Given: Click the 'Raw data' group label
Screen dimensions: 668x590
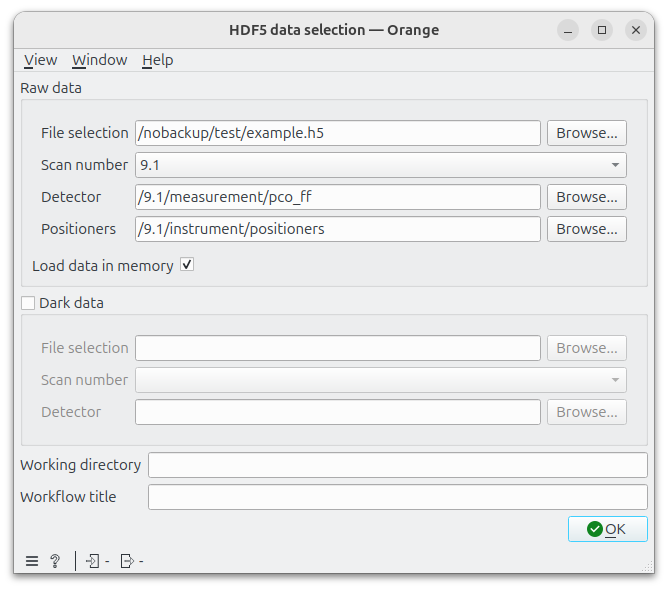Looking at the screenshot, I should point(51,88).
